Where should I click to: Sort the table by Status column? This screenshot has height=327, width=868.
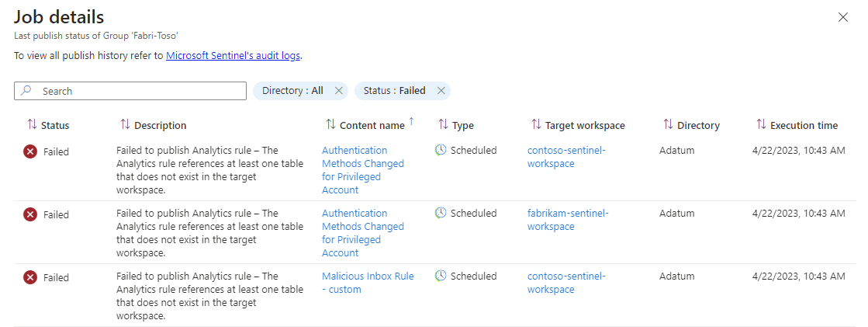(x=48, y=125)
